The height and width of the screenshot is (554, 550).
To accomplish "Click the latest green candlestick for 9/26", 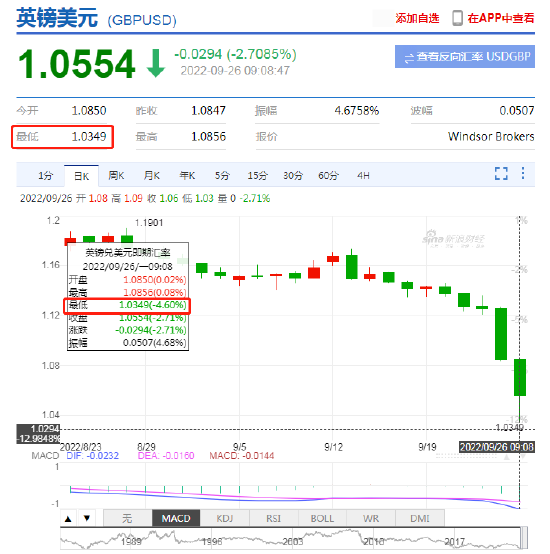I will pyautogui.click(x=520, y=377).
